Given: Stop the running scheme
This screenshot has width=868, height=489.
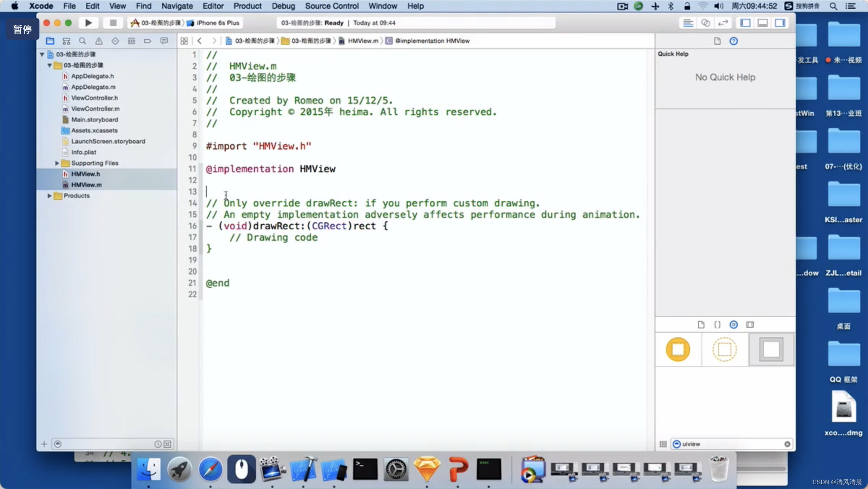Looking at the screenshot, I should 113,23.
